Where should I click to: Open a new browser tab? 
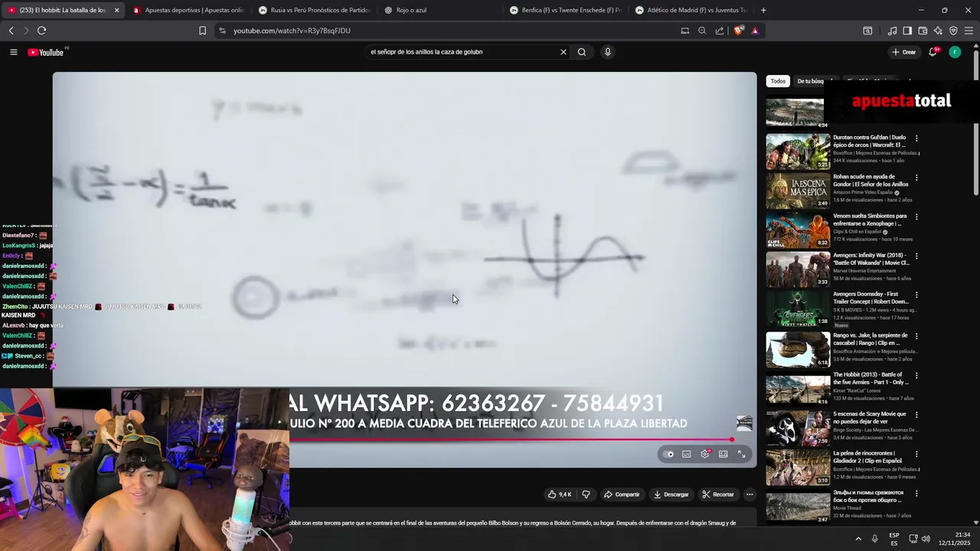(x=763, y=10)
